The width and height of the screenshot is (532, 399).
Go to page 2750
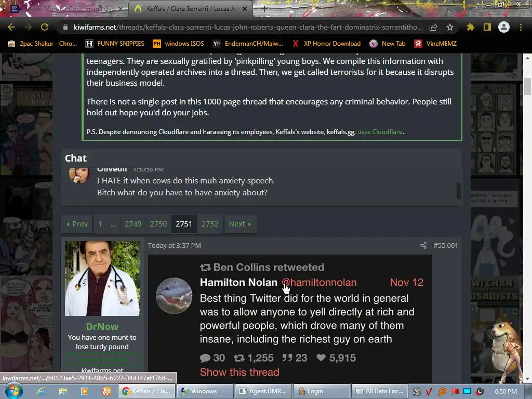pos(158,224)
